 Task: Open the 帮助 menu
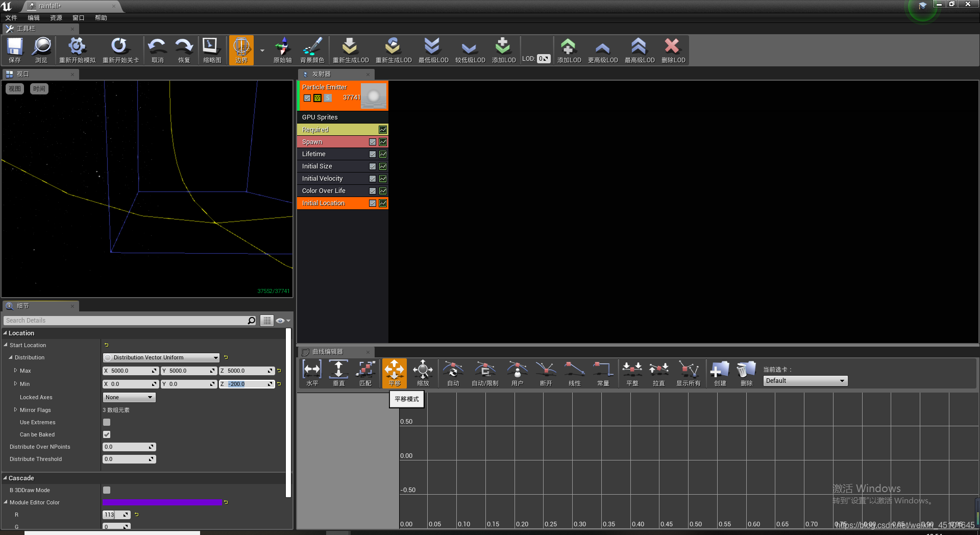click(x=101, y=18)
